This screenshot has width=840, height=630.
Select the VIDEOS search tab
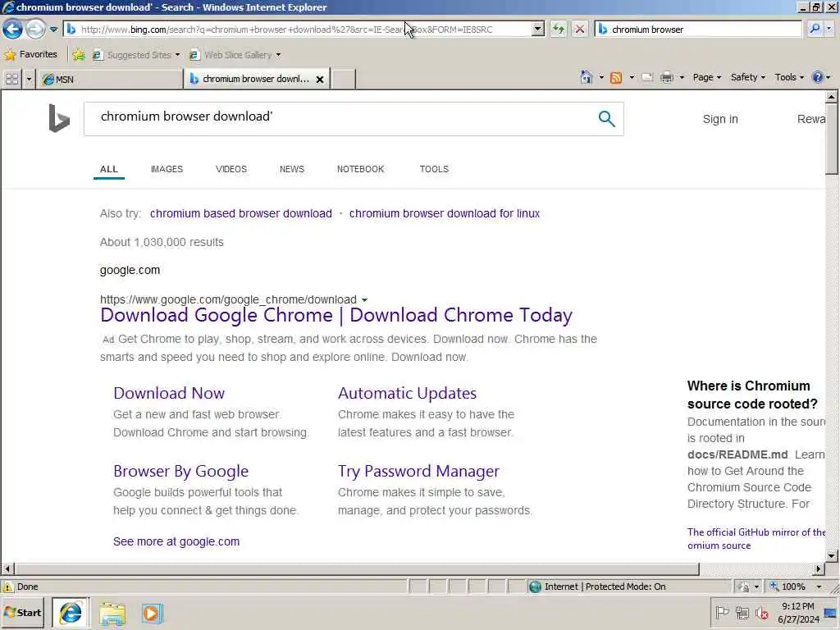231,169
